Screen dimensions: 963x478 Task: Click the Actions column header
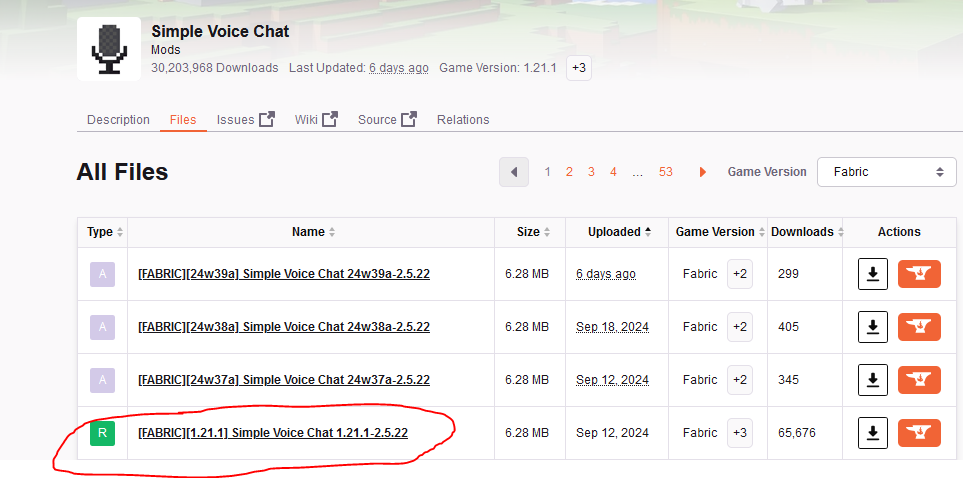[x=899, y=232]
